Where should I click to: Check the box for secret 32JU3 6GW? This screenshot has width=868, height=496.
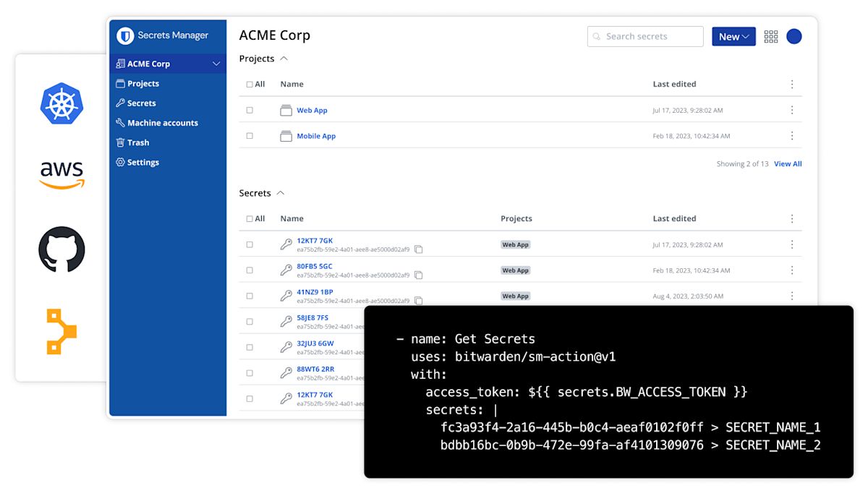click(x=250, y=347)
